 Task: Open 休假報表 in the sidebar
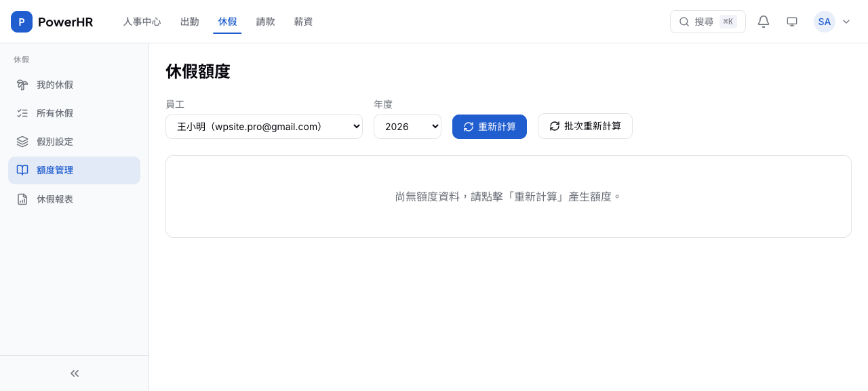pos(54,199)
